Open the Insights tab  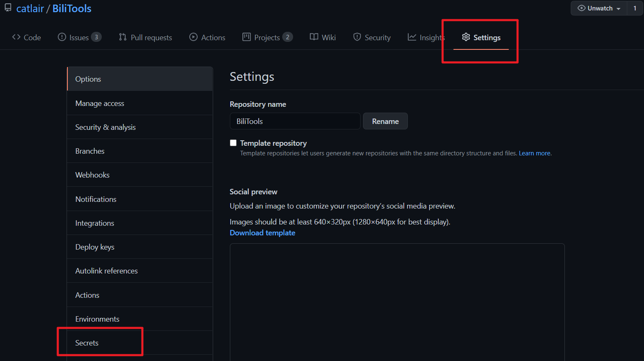point(426,37)
